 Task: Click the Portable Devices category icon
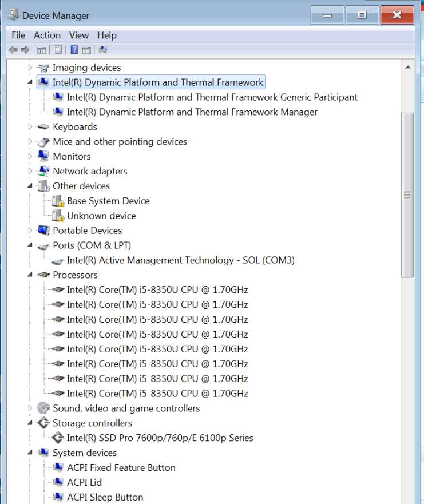[43, 231]
